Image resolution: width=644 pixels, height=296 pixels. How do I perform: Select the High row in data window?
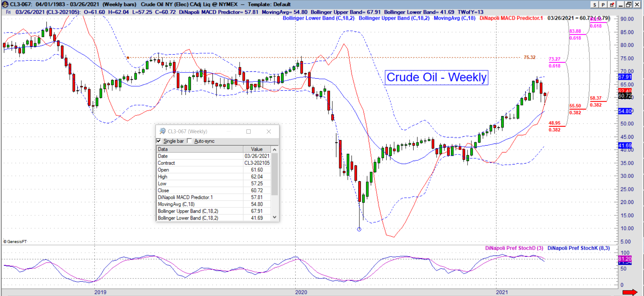(214, 177)
